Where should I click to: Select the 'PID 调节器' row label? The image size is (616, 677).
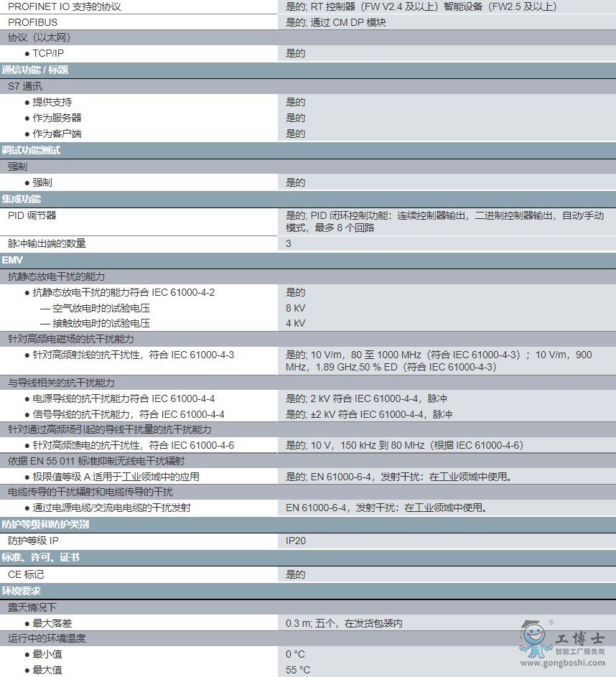(x=32, y=215)
